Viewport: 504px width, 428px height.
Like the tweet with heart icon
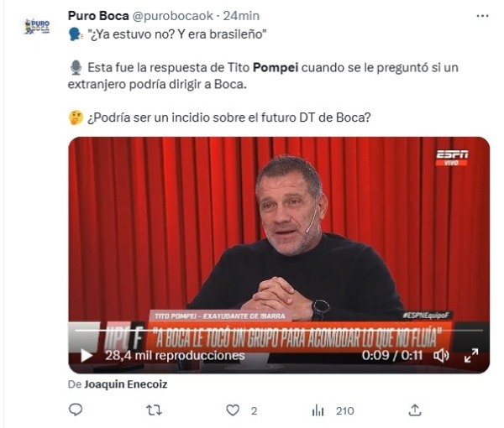coord(233,410)
